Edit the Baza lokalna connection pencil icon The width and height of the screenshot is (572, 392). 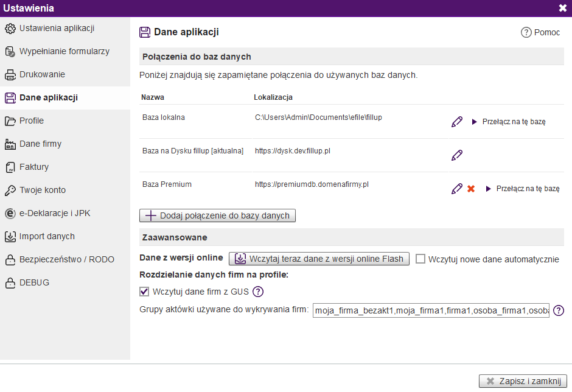(457, 122)
